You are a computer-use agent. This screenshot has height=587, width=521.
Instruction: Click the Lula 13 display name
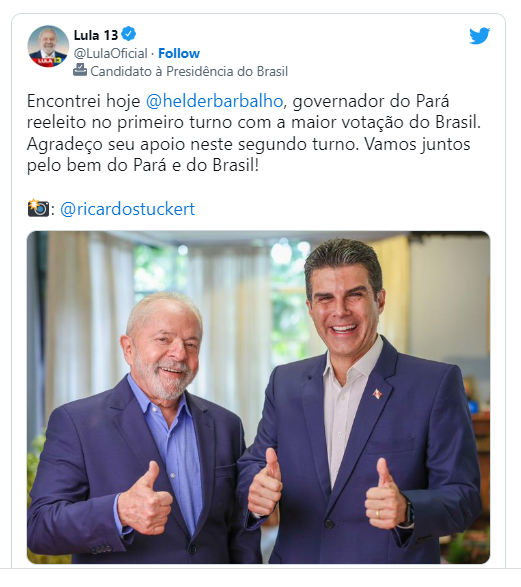pos(96,35)
